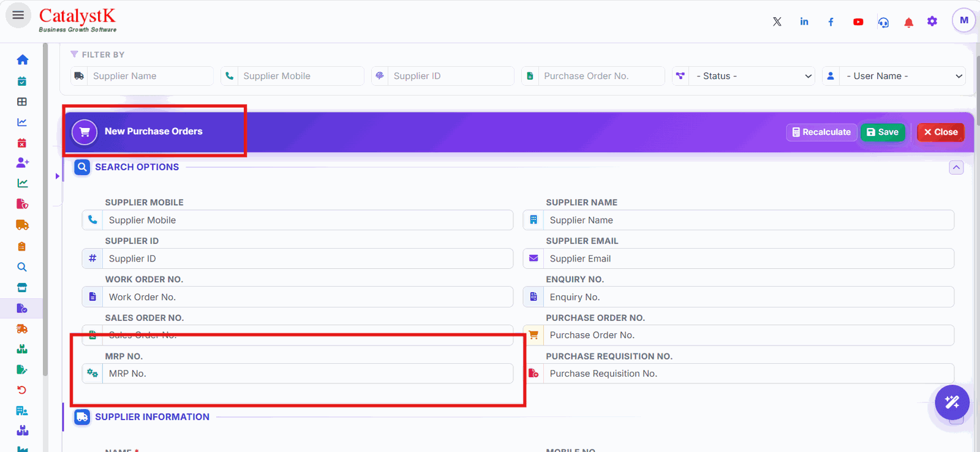Expand the sidebar with the small arrow
Image resolution: width=980 pixels, height=452 pixels.
pyautogui.click(x=57, y=176)
